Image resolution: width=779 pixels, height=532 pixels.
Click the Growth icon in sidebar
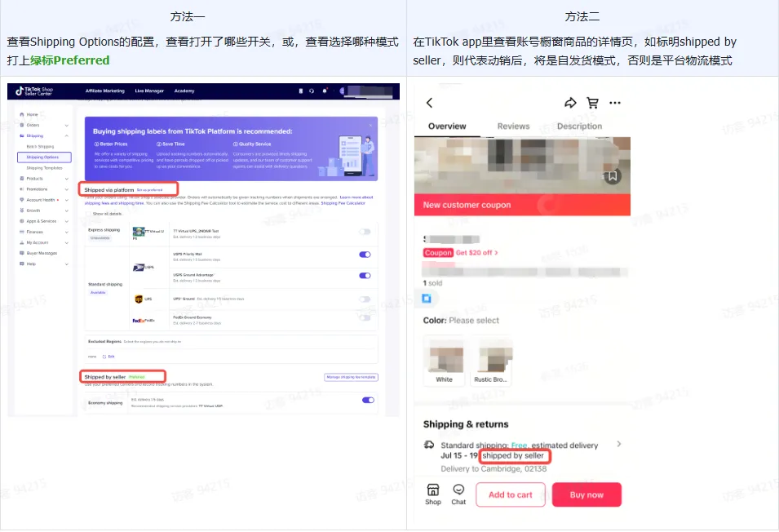[x=22, y=211]
